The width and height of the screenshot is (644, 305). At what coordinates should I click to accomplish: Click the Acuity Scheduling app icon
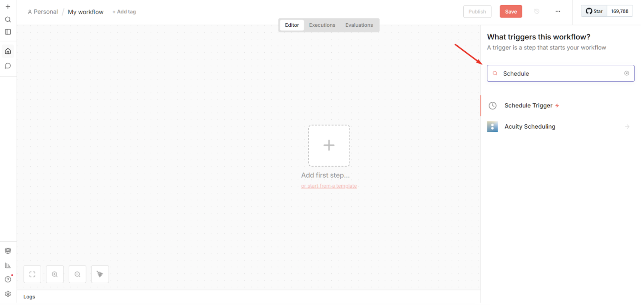493,126
